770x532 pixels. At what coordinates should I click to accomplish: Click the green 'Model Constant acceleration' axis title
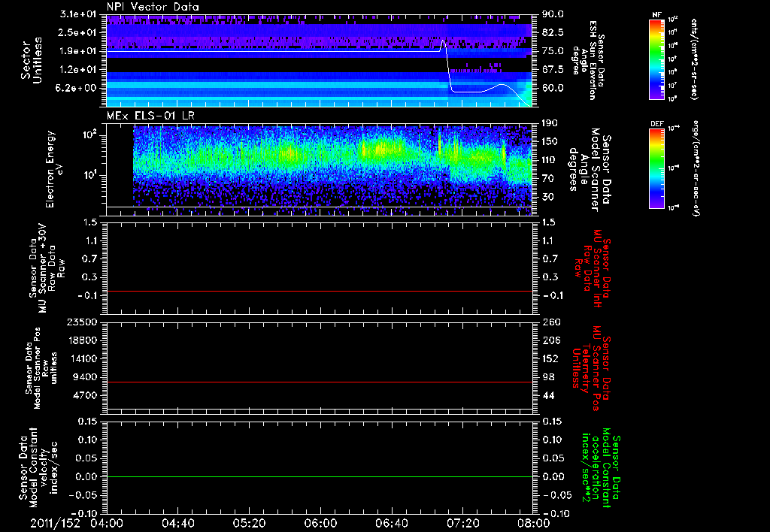pyautogui.click(x=599, y=468)
